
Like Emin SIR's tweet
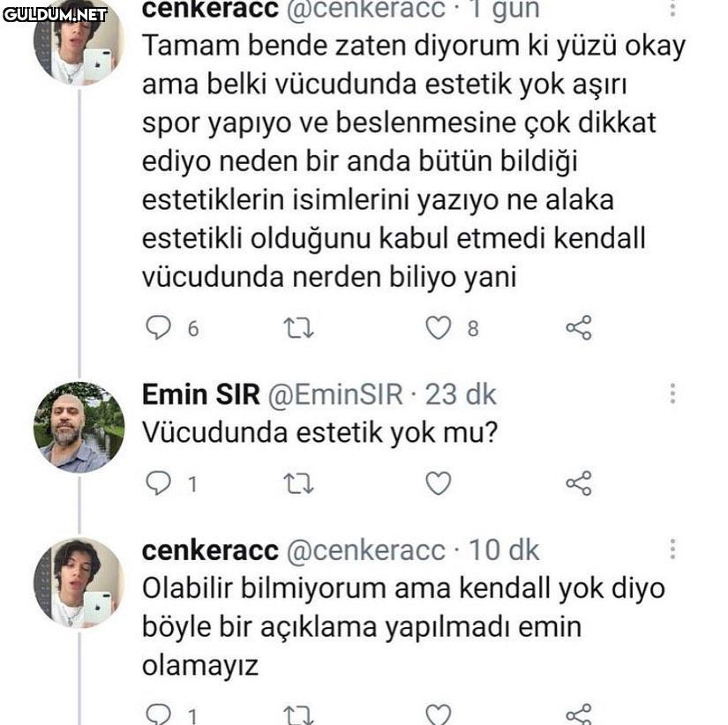(439, 483)
